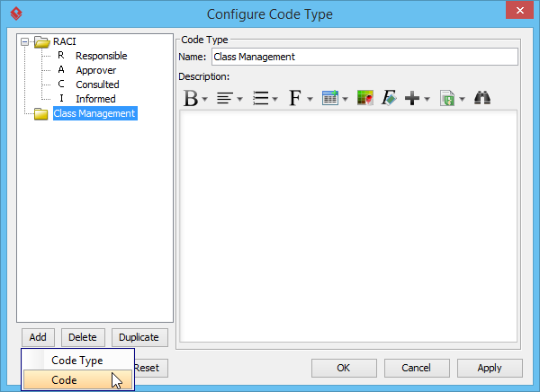Click the binoculars find icon

click(482, 98)
